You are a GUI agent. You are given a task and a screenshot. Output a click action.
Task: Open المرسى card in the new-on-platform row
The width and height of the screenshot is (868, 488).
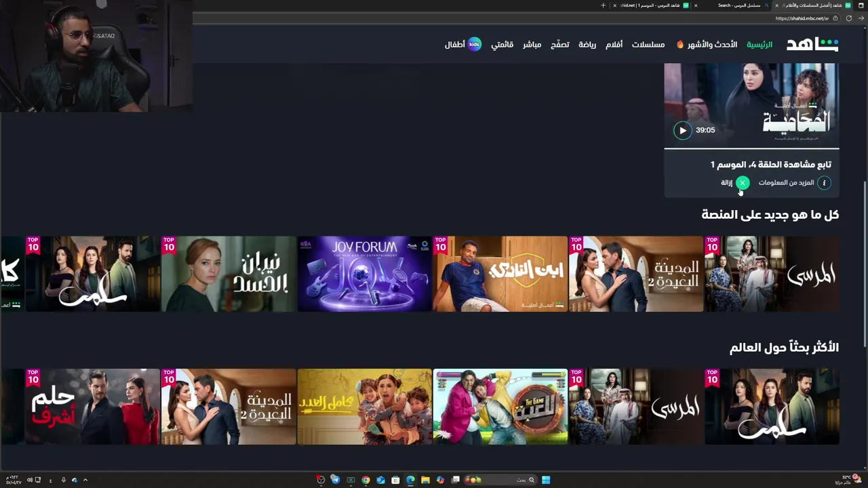click(772, 274)
